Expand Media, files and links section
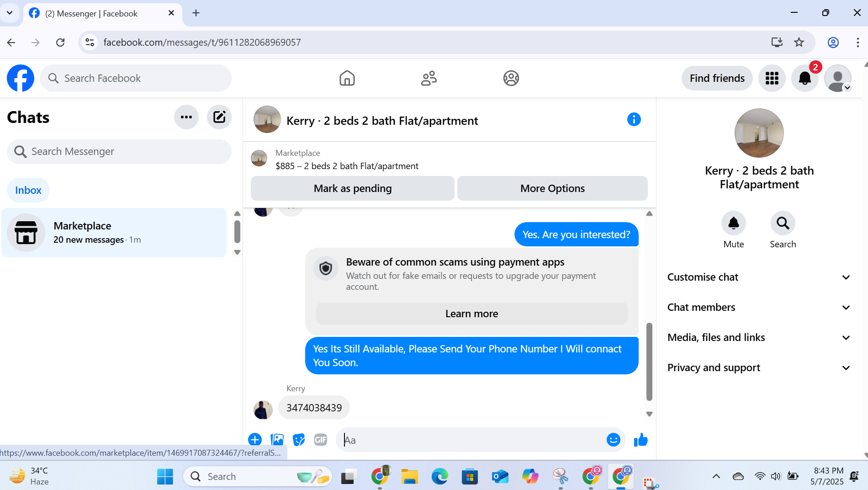This screenshot has width=868, height=490. pyautogui.click(x=759, y=337)
